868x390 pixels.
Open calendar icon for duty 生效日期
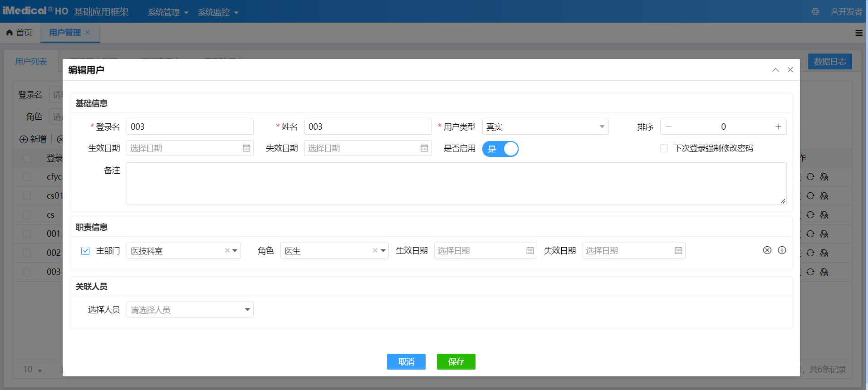[x=530, y=251]
